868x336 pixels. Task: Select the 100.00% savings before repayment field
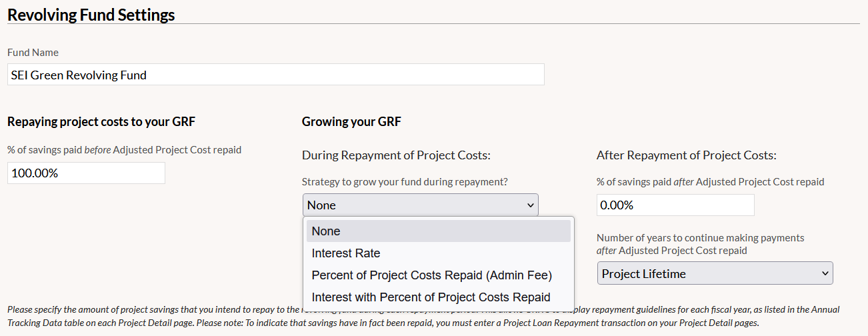(86, 173)
